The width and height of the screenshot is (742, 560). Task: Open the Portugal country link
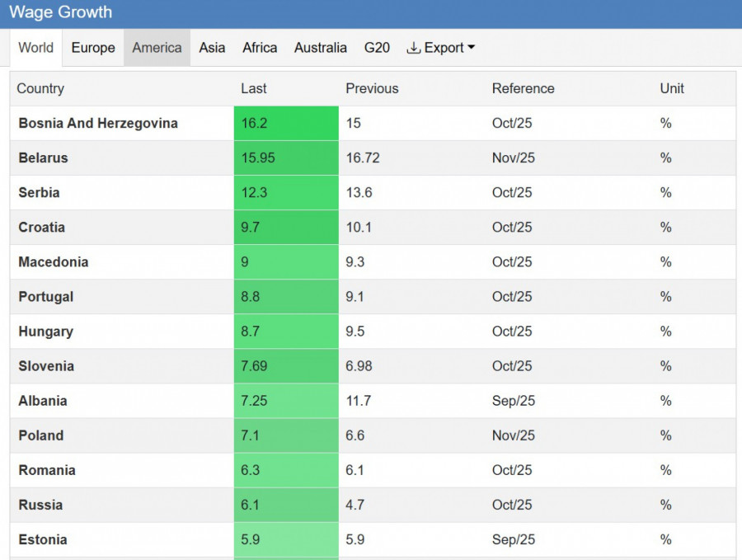click(45, 297)
